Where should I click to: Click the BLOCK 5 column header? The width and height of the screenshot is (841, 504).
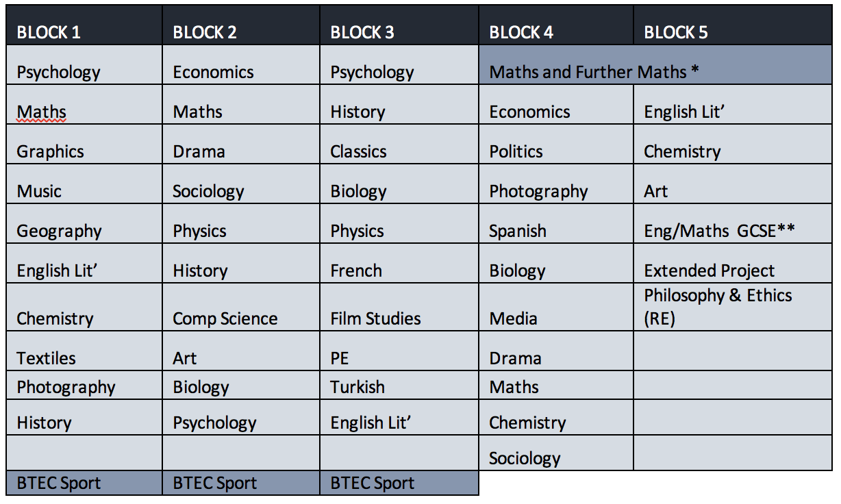click(x=676, y=33)
